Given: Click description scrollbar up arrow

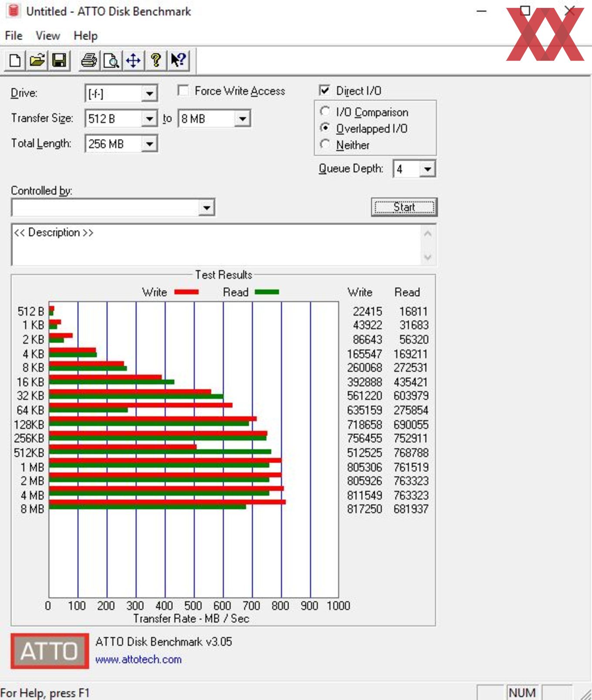Looking at the screenshot, I should [428, 234].
